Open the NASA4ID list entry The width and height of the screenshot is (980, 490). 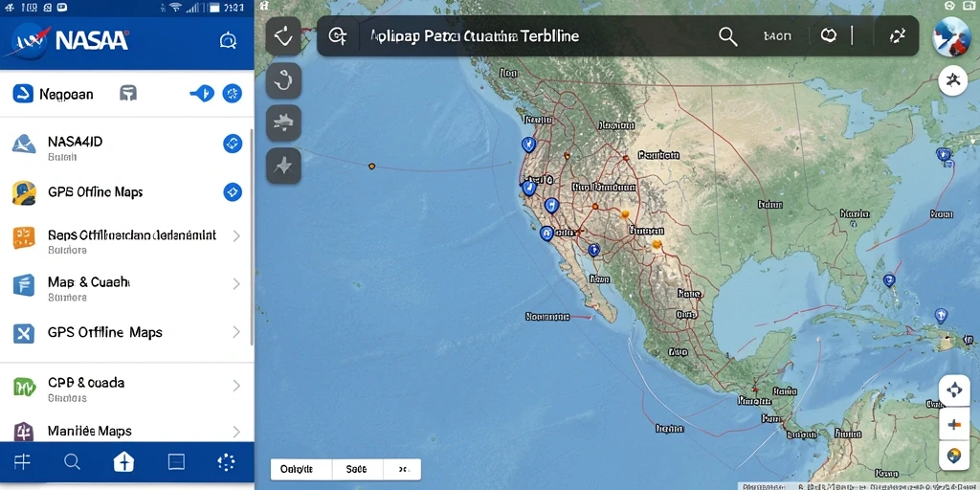point(125,146)
